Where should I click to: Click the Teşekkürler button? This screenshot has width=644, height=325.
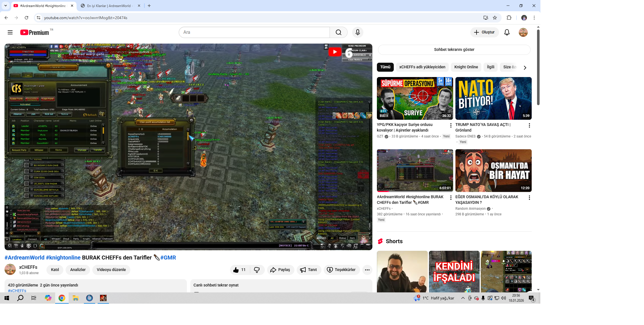click(341, 270)
